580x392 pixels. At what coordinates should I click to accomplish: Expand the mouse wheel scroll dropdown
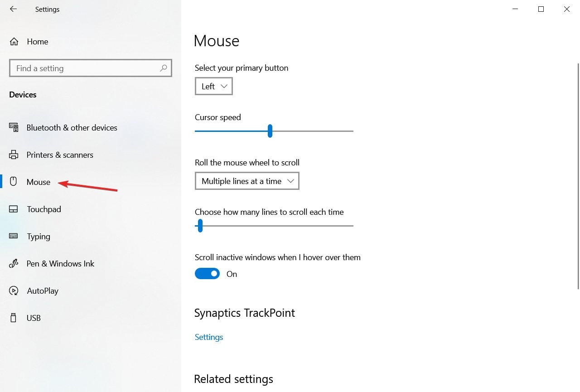[x=247, y=181]
